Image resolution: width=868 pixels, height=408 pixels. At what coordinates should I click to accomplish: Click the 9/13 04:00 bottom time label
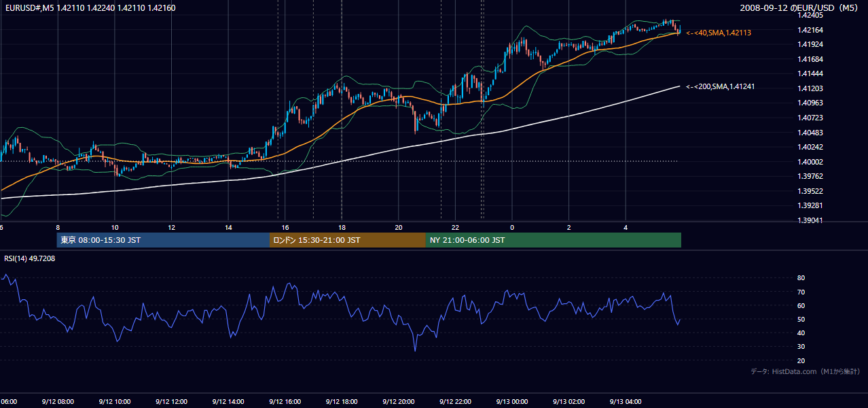(x=626, y=402)
